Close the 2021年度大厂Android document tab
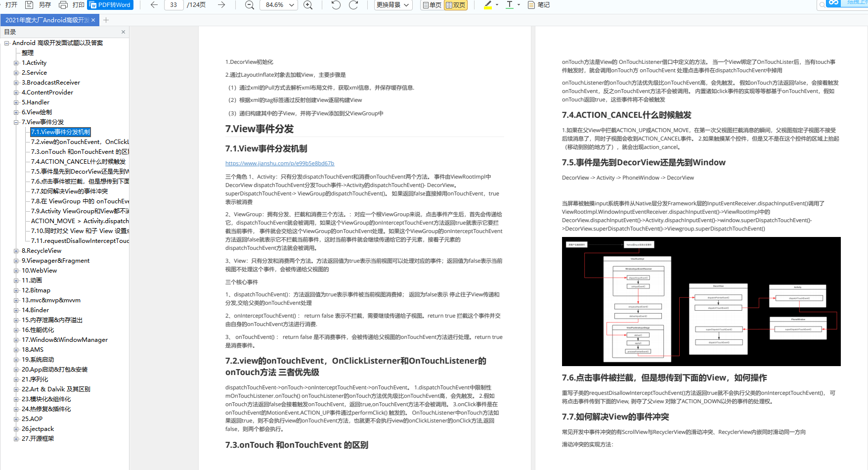 93,20
